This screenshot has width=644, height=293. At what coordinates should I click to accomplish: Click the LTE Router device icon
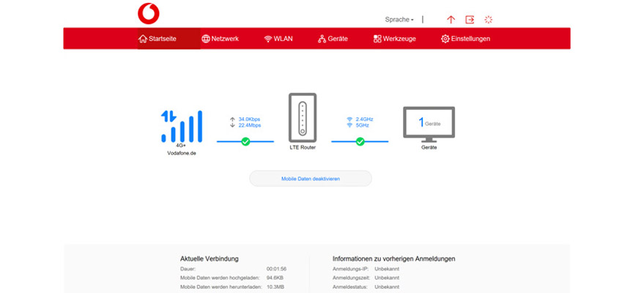[x=303, y=118]
